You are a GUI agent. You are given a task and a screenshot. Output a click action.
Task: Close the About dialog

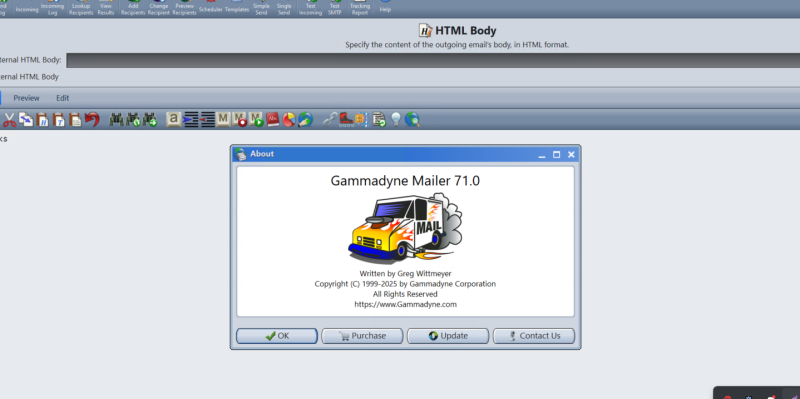click(571, 155)
